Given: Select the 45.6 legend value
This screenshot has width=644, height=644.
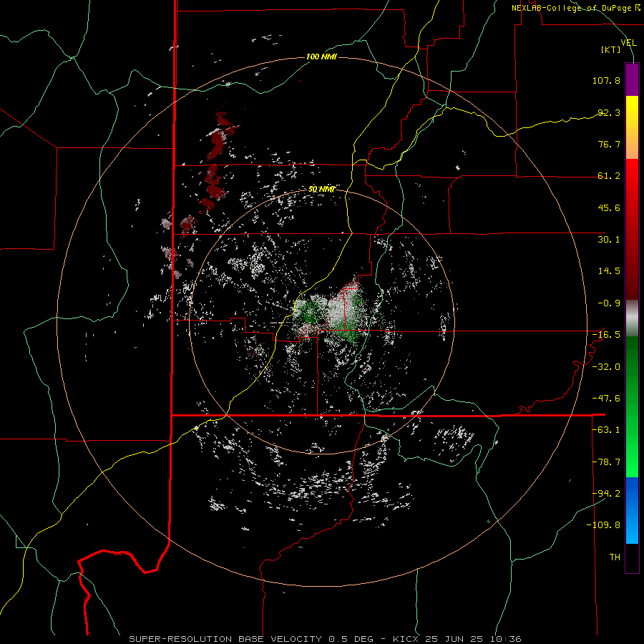Looking at the screenshot, I should [x=609, y=208].
